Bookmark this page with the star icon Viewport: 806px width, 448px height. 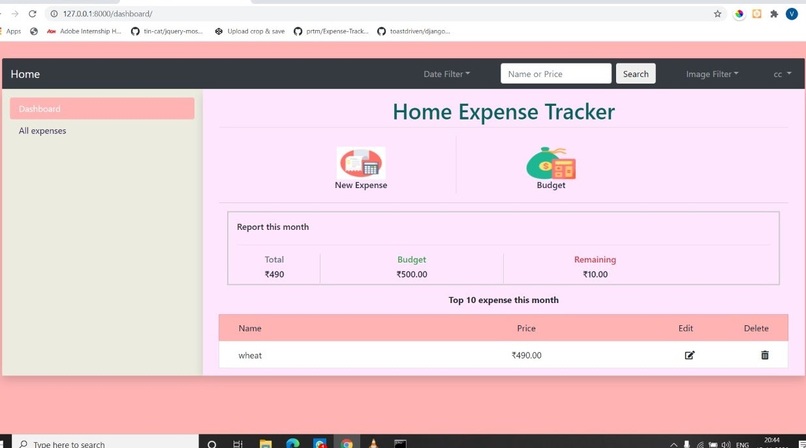click(718, 14)
